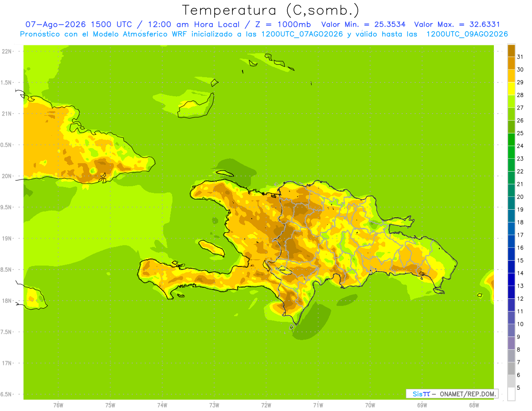The height and width of the screenshot is (411, 532).
Task: Click the '76W' longitude axis label
Action: pos(58,405)
